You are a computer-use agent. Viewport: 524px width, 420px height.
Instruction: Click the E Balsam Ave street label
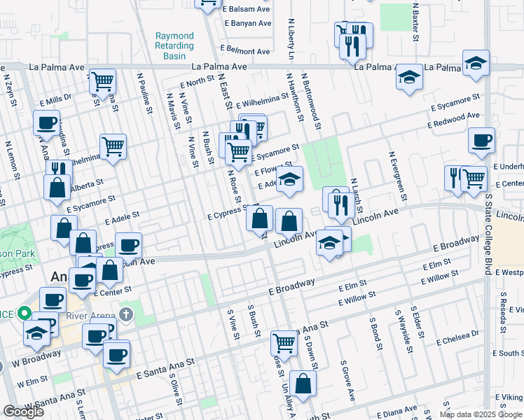click(x=246, y=9)
